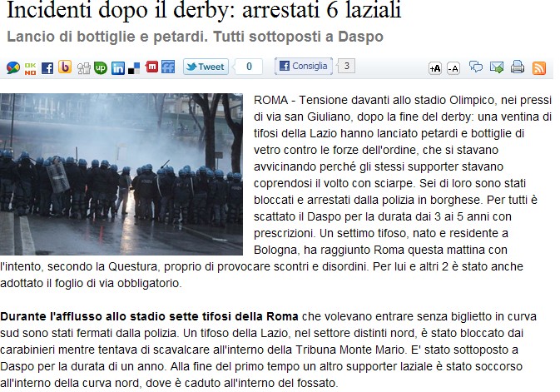Decrease text size with -A
Viewport: 560px width, 392px height.
(x=453, y=68)
